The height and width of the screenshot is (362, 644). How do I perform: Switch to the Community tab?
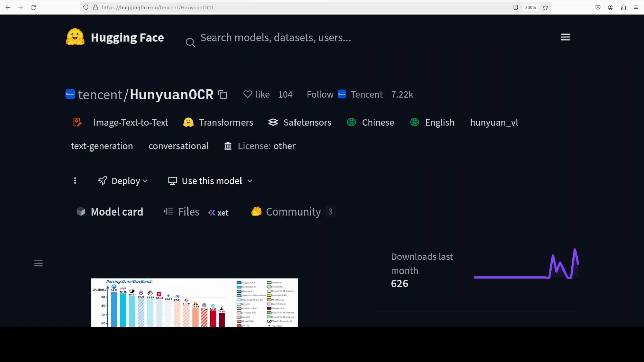(x=293, y=212)
